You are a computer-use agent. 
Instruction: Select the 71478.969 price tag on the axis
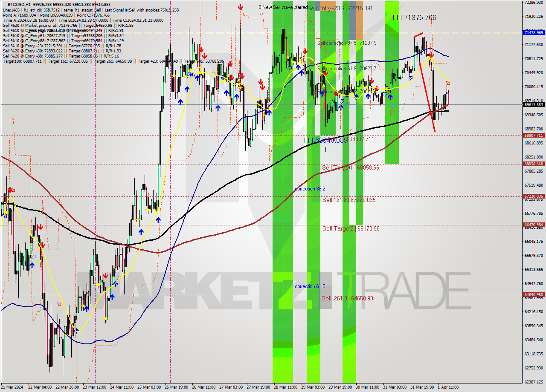coord(534,32)
